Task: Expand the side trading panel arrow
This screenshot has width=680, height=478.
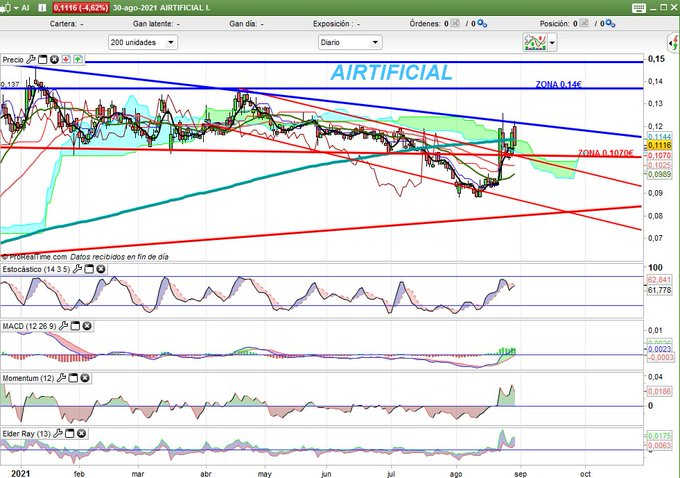Action: click(673, 43)
